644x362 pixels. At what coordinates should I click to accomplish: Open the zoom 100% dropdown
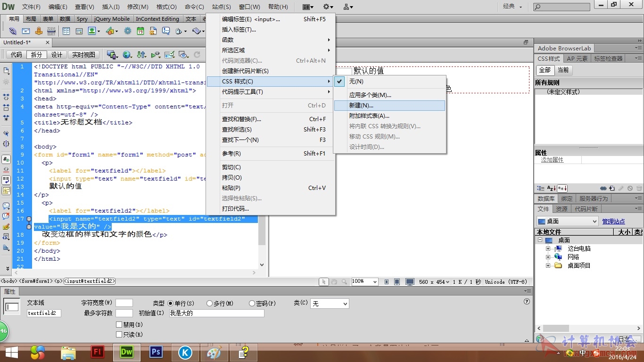pyautogui.click(x=365, y=281)
